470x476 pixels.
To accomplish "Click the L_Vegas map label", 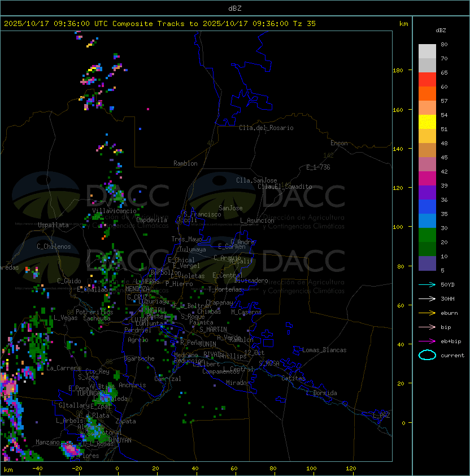I will [66, 318].
